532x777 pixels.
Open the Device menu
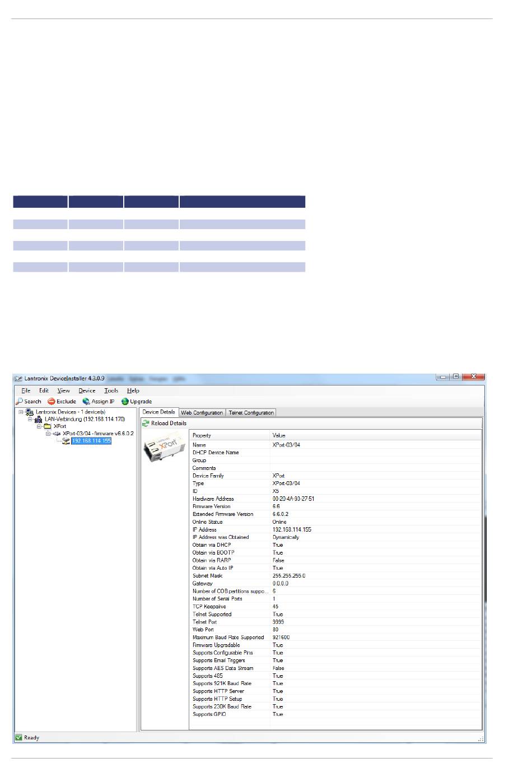(x=87, y=390)
